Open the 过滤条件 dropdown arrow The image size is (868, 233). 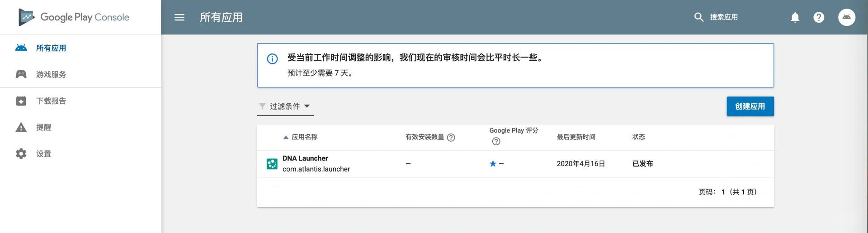coord(307,106)
